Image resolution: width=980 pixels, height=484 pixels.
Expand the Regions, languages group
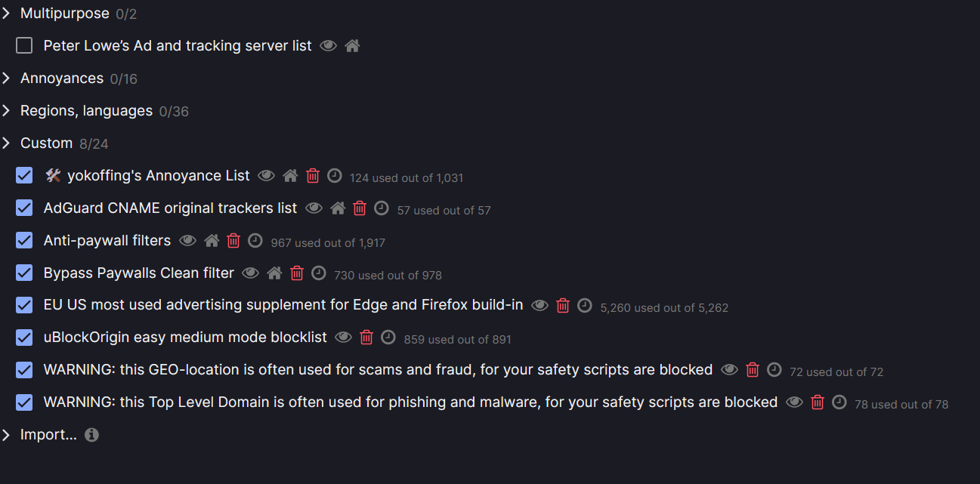coord(7,111)
